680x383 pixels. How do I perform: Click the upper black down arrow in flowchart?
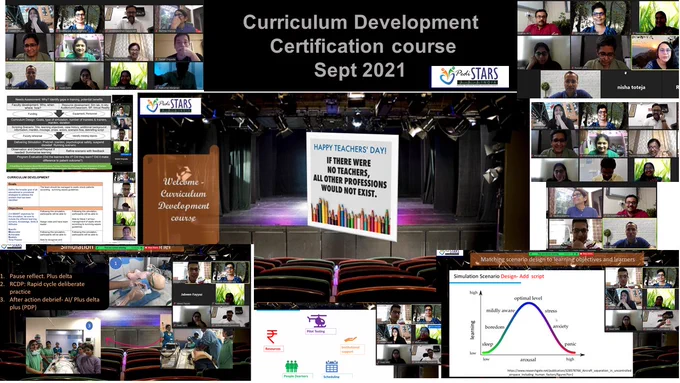pos(59,114)
